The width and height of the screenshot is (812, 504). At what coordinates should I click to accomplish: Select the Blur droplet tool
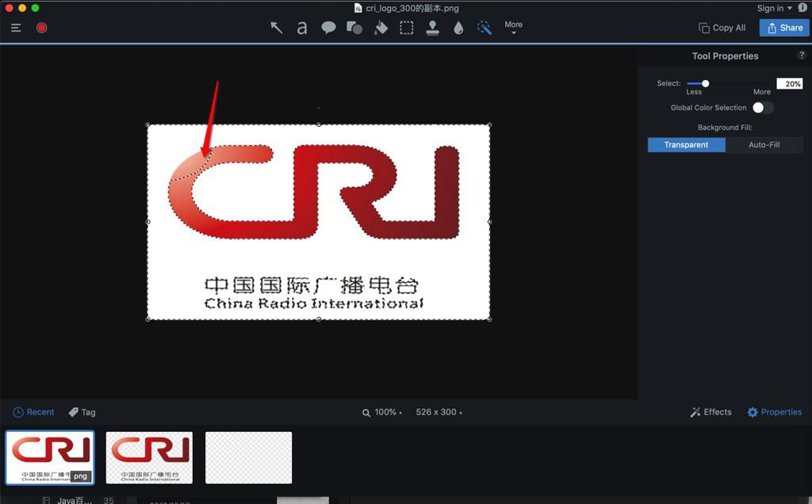point(458,28)
